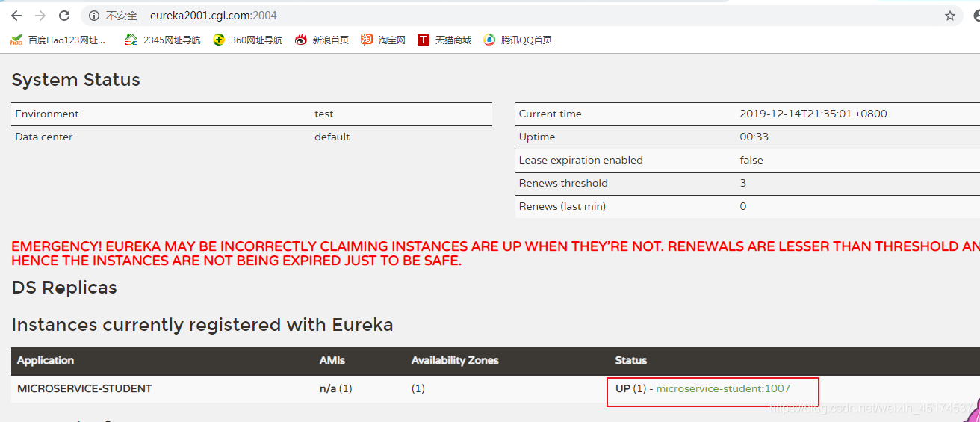
Task: Click the AMIs column header
Action: coord(332,361)
